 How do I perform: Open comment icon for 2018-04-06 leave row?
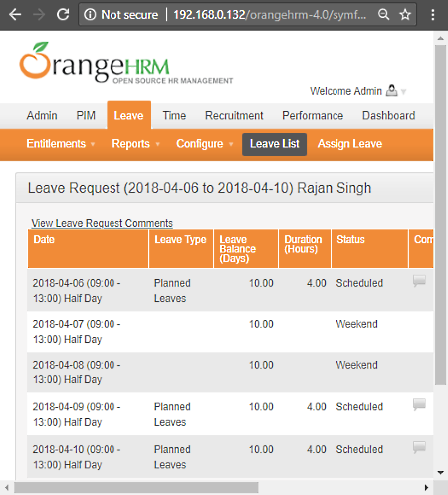(x=419, y=281)
